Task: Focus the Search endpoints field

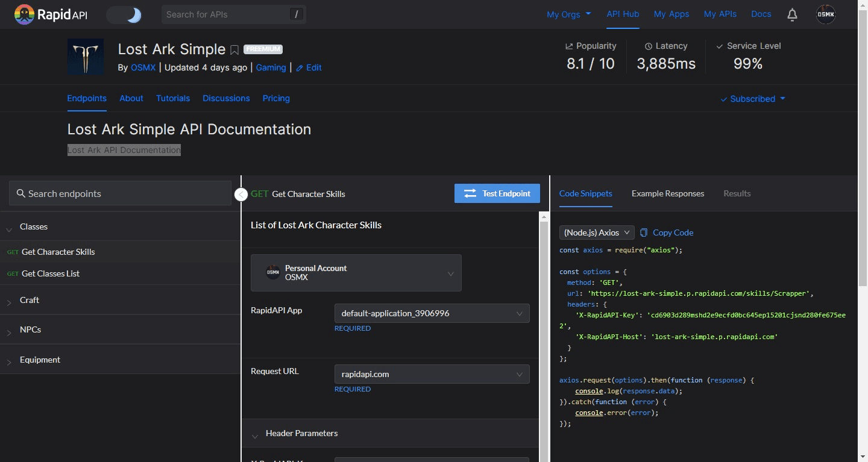Action: pos(120,193)
